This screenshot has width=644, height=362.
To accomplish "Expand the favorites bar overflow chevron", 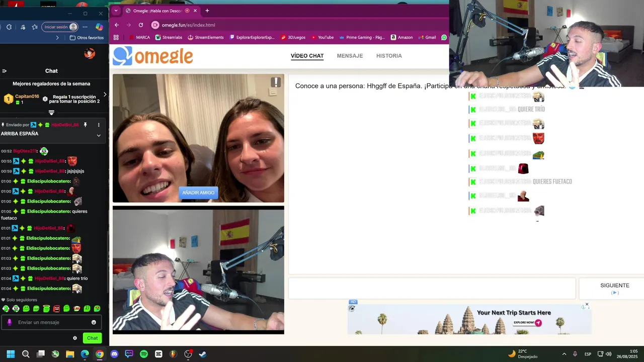I will 57,38.
